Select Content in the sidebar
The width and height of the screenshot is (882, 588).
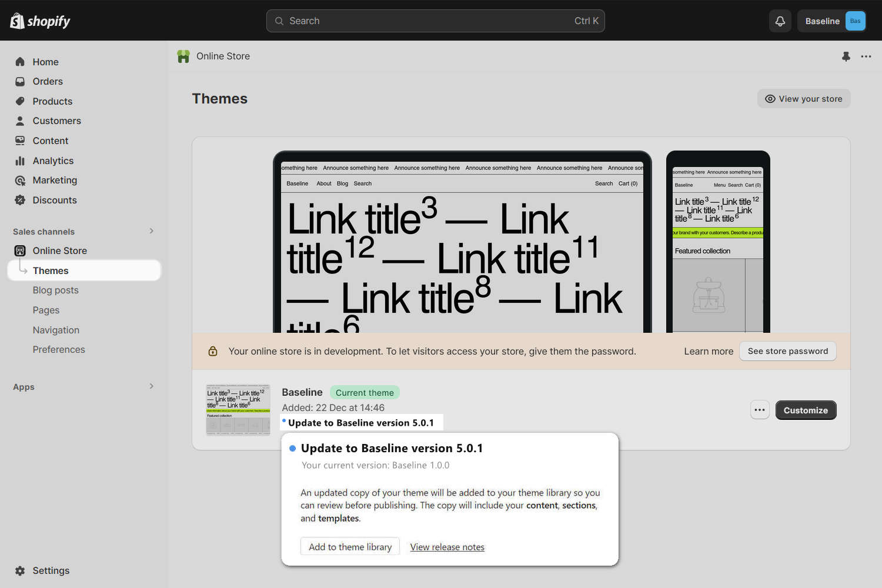[50, 141]
